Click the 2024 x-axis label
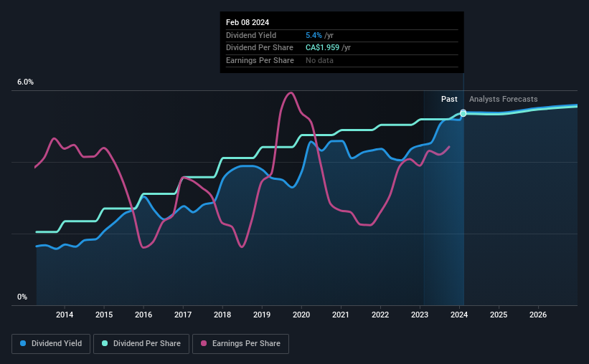The width and height of the screenshot is (589, 364). pyautogui.click(x=459, y=315)
